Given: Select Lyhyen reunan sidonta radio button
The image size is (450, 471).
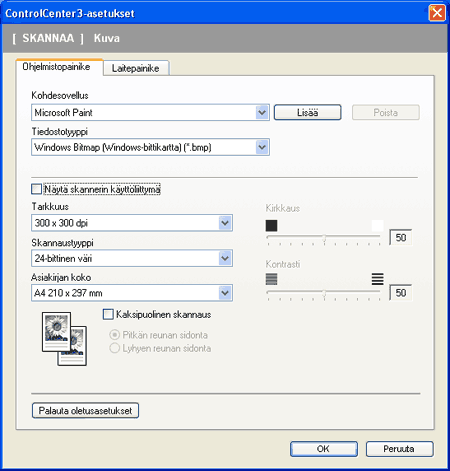Looking at the screenshot, I should [114, 348].
